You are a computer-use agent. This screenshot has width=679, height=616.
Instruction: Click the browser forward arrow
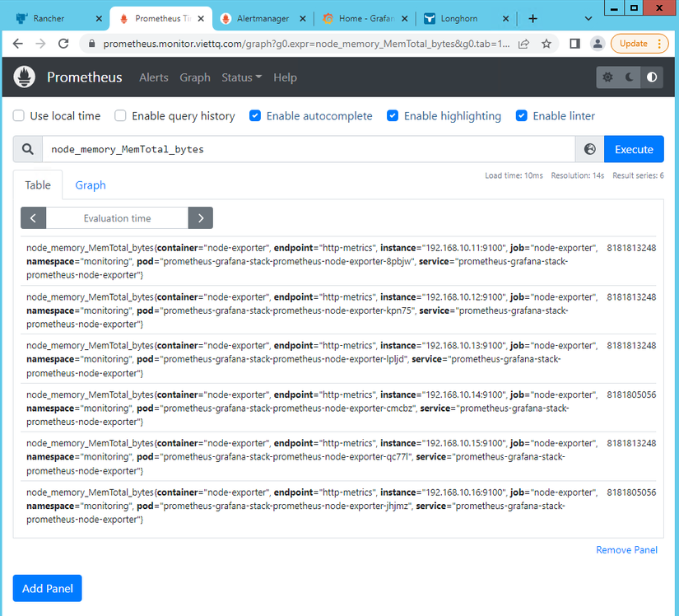(40, 44)
